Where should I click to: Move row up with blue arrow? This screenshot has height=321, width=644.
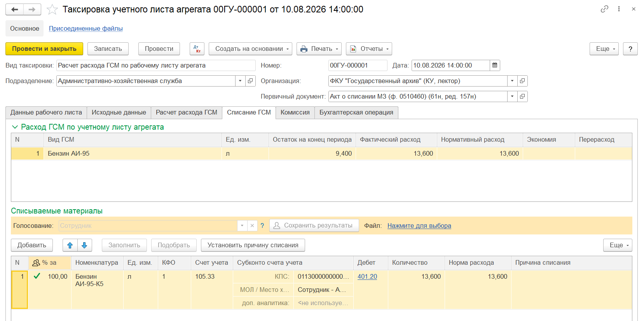(x=70, y=245)
